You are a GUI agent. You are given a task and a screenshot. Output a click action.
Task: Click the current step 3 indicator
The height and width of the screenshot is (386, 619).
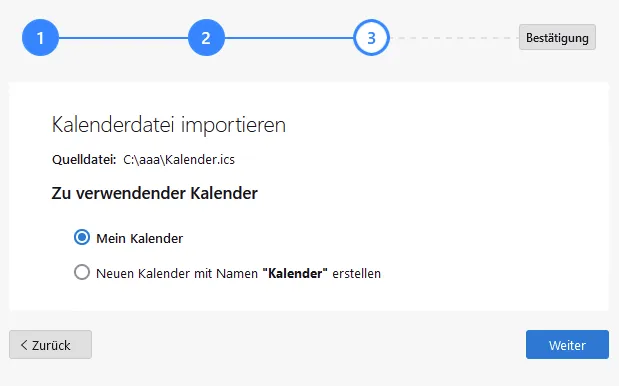click(371, 38)
